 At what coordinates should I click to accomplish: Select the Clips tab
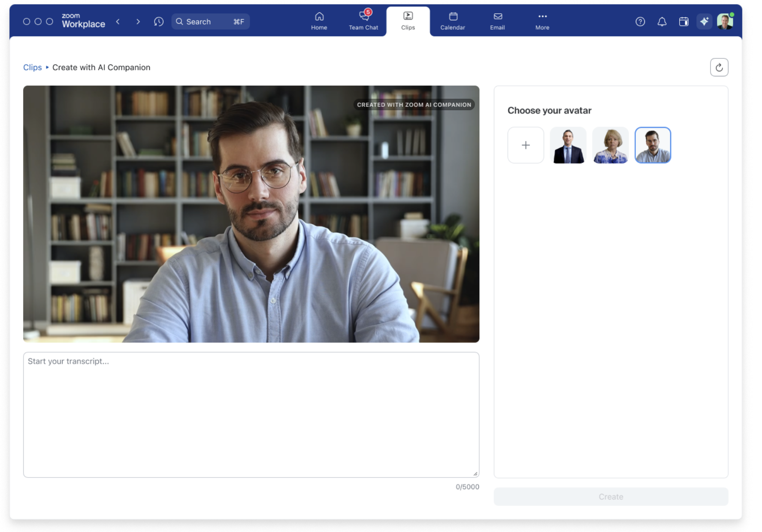pyautogui.click(x=408, y=21)
